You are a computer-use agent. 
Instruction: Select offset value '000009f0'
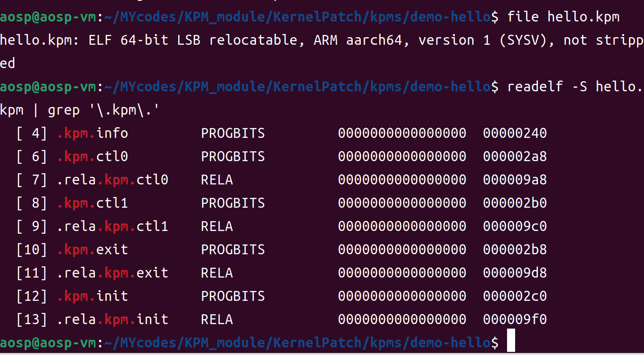[x=515, y=319]
